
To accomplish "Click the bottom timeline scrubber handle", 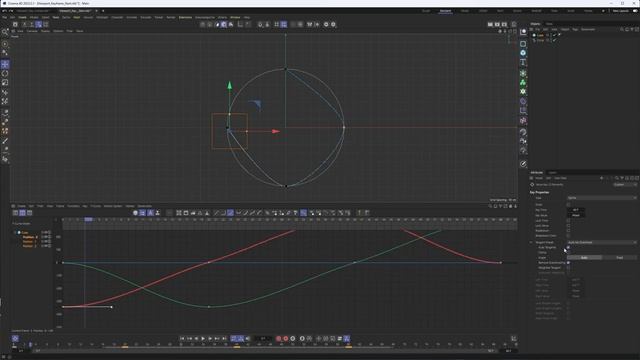I will pyautogui.click(x=30, y=345).
